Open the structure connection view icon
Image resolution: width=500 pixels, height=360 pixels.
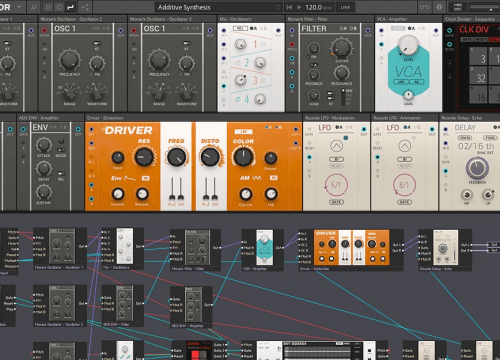(x=85, y=7)
